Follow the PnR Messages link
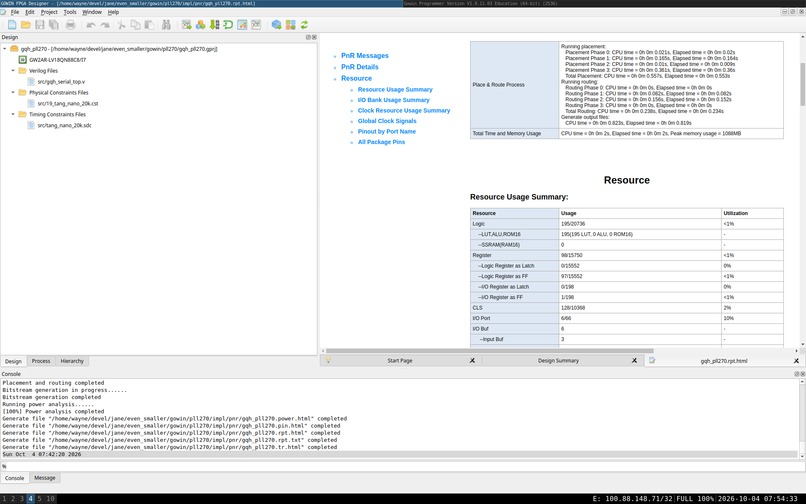 point(364,56)
